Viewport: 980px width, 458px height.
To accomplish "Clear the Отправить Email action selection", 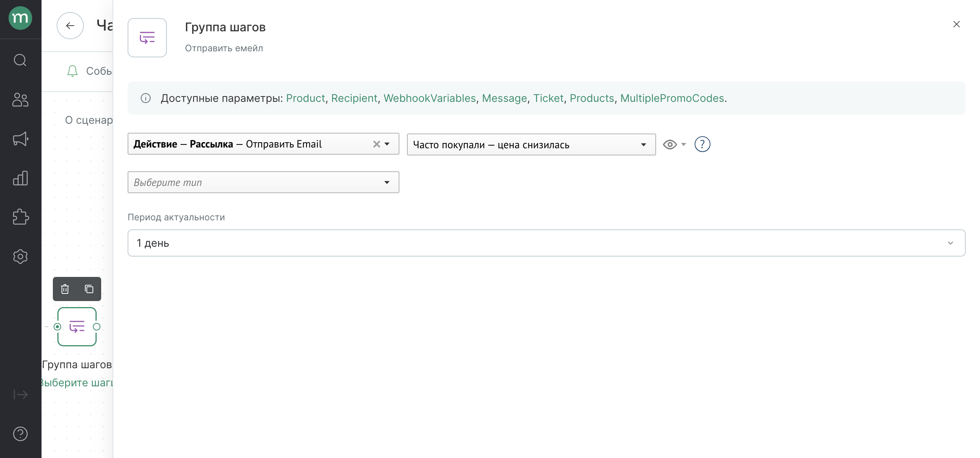I will click(x=377, y=144).
